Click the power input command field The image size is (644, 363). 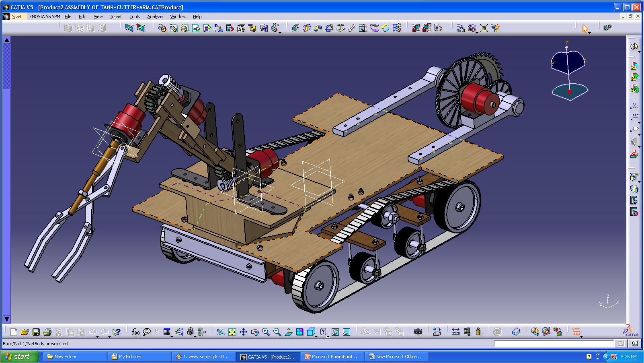click(554, 343)
